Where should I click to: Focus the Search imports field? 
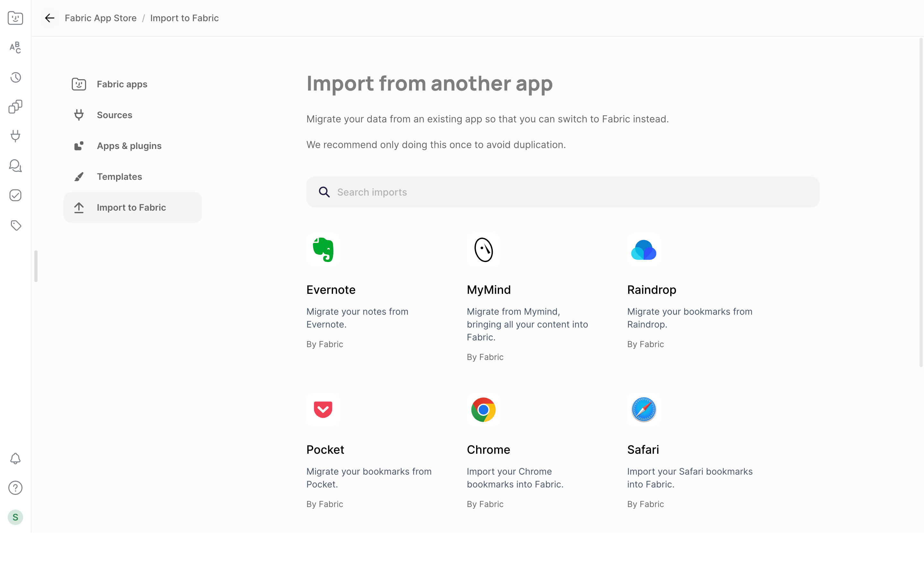pyautogui.click(x=563, y=192)
